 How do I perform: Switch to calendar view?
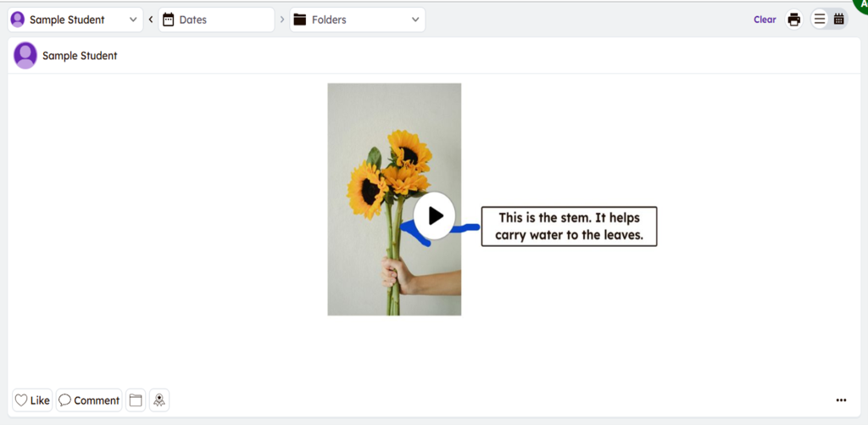coord(839,20)
